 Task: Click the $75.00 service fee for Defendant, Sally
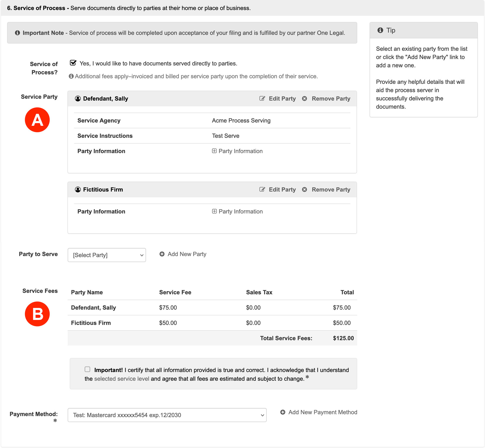tap(168, 308)
